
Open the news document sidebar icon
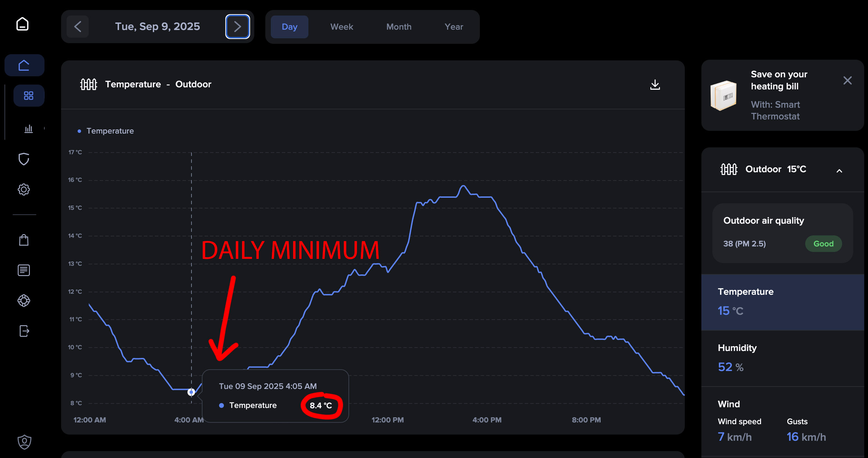(24, 270)
